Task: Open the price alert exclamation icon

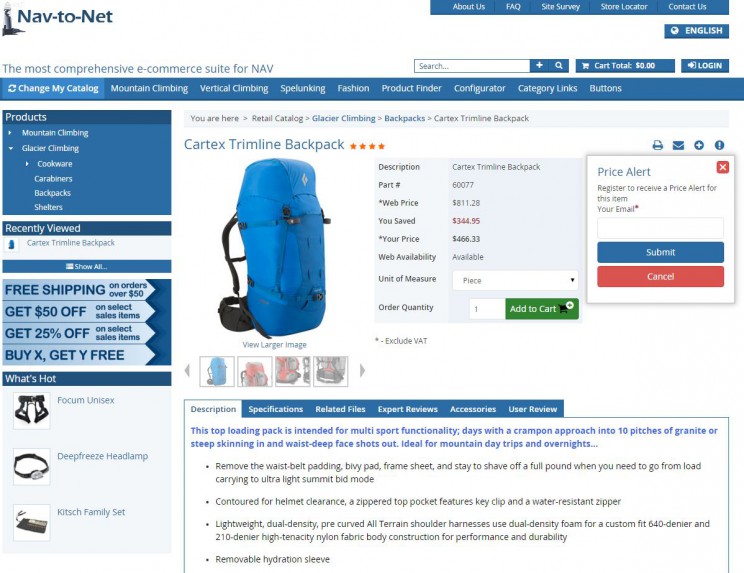Action: point(719,145)
